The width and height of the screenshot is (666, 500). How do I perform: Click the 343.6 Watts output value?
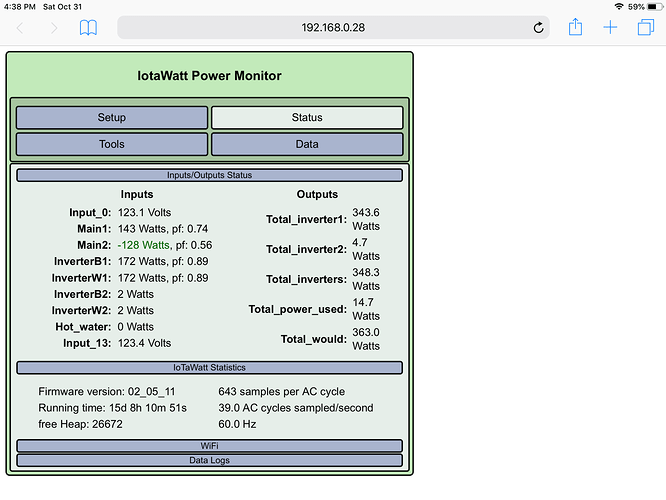(366, 219)
